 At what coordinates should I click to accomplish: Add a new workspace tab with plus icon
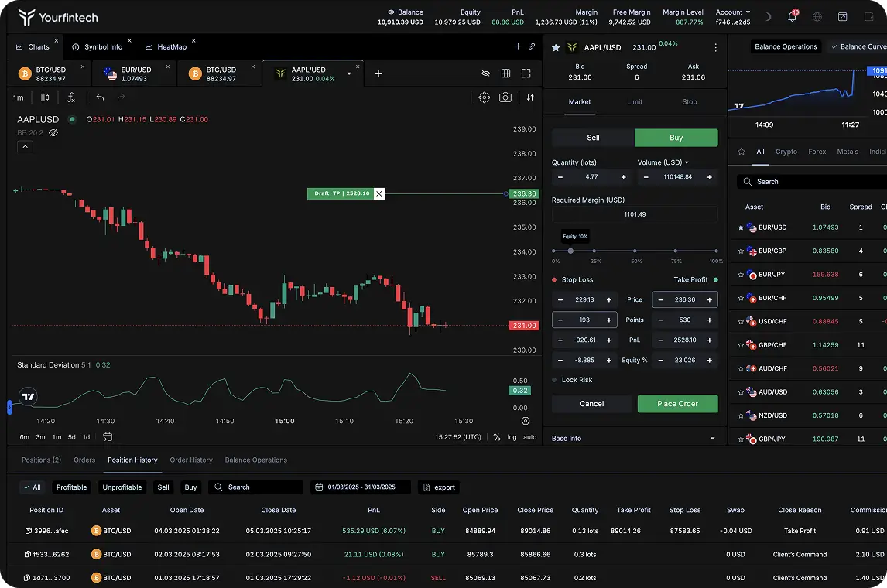(x=518, y=46)
